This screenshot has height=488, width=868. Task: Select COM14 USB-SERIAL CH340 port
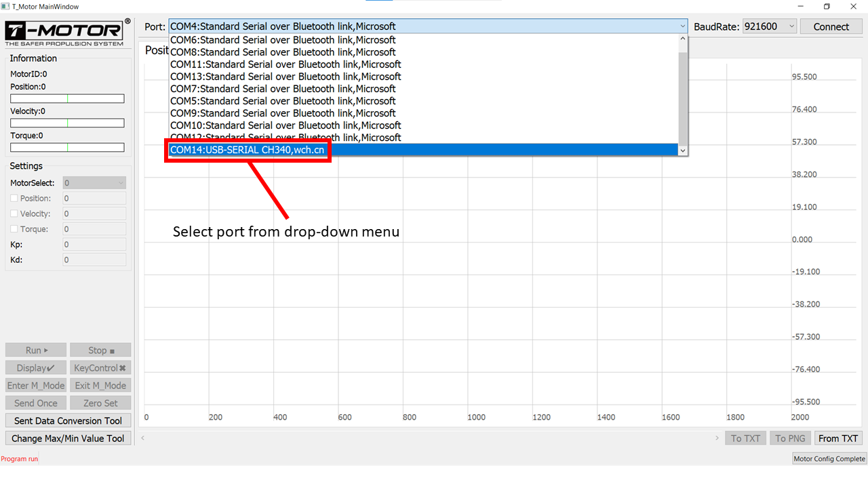248,150
